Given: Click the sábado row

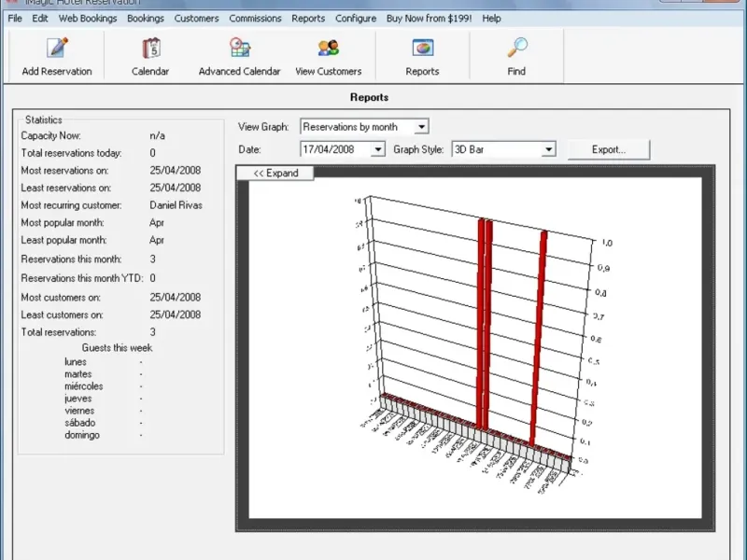Looking at the screenshot, I should [104, 423].
